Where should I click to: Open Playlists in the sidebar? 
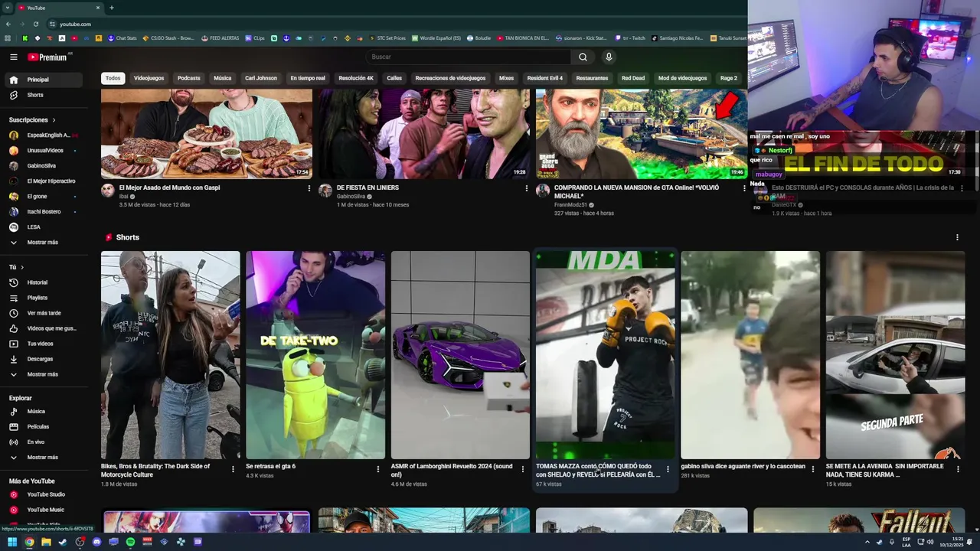(x=44, y=298)
